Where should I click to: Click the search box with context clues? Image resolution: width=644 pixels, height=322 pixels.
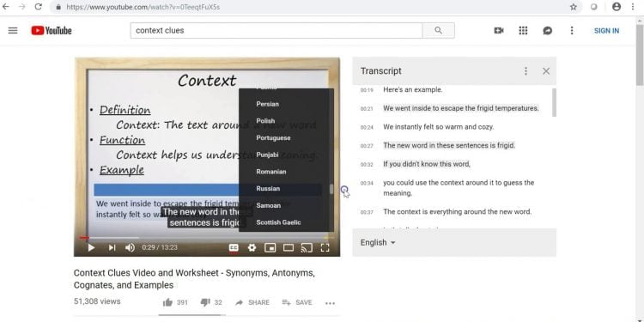(x=276, y=30)
